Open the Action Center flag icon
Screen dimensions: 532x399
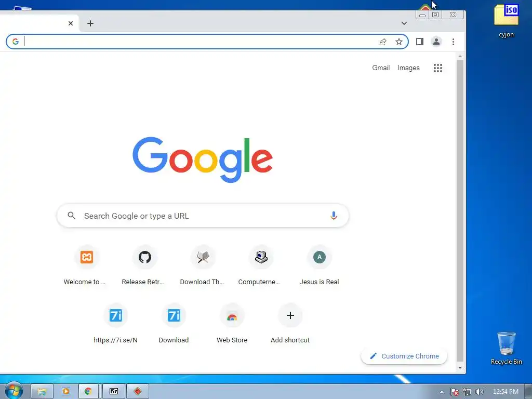[x=454, y=392]
